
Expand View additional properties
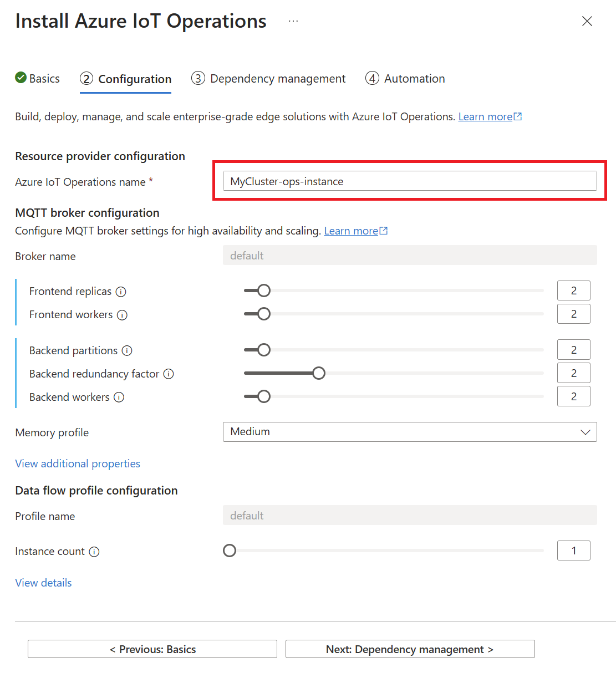click(77, 463)
